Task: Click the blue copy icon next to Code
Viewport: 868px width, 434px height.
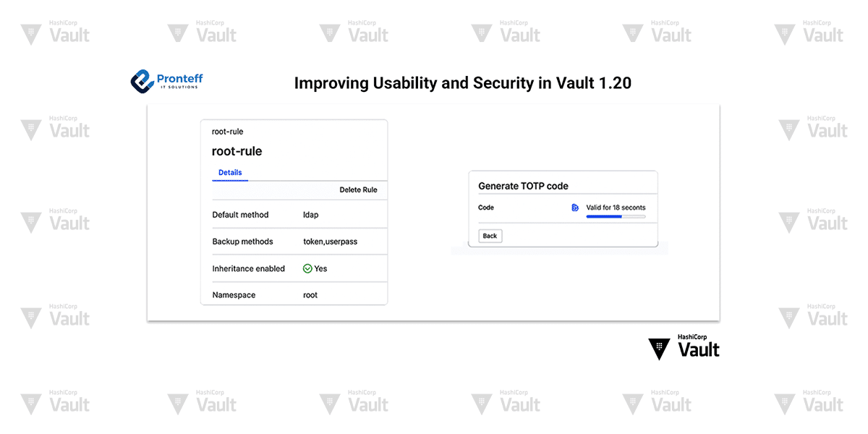Action: 574,208
